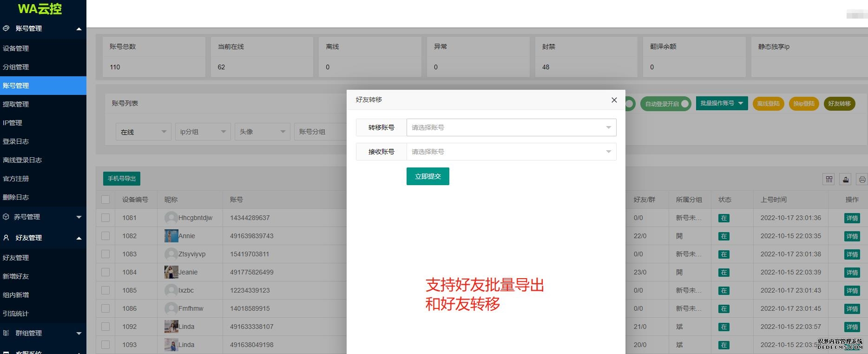Click avatar of Linda row 1092

[x=171, y=327]
